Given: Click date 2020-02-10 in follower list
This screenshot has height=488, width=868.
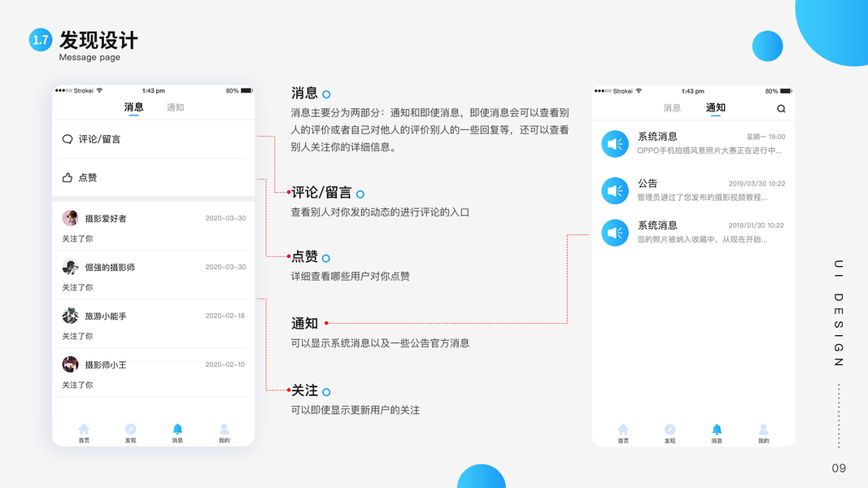Looking at the screenshot, I should point(225,364).
